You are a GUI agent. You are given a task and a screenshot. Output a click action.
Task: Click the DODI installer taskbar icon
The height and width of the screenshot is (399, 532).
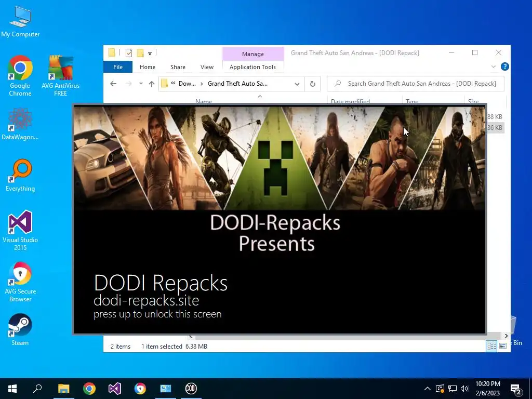coord(191,389)
